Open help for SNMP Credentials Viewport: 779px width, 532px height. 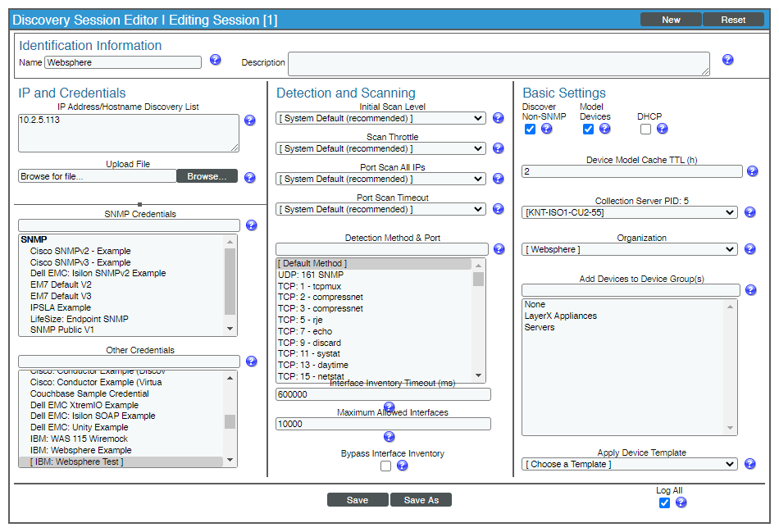pyautogui.click(x=252, y=225)
